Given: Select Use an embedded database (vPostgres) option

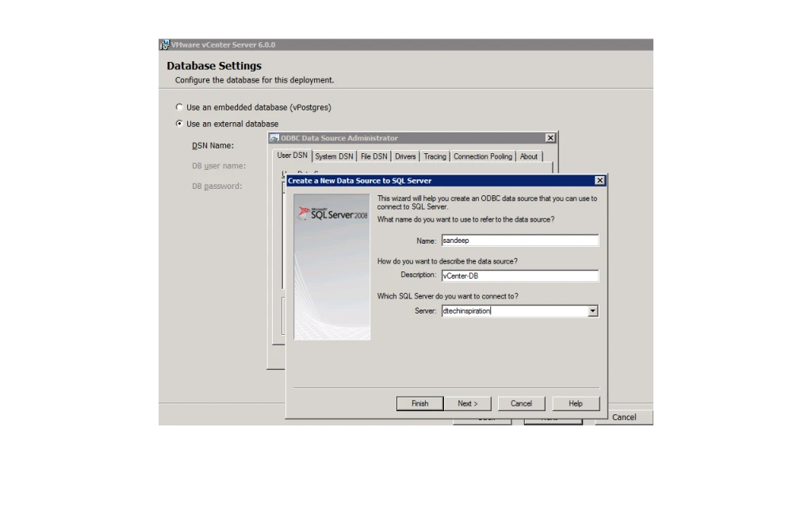Looking at the screenshot, I should coord(179,107).
